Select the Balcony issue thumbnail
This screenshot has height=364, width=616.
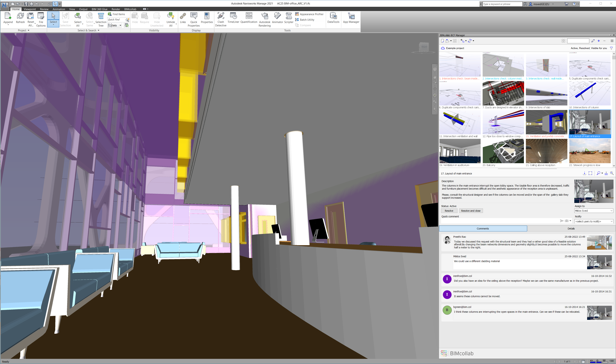pos(503,151)
